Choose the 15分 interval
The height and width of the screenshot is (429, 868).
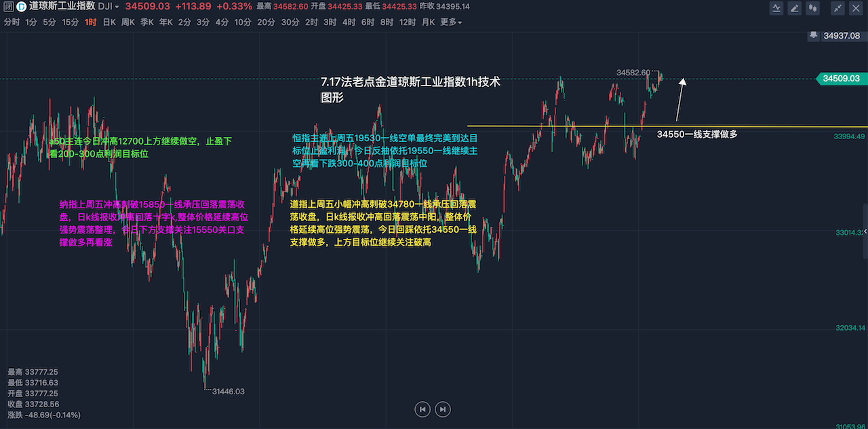pos(71,22)
